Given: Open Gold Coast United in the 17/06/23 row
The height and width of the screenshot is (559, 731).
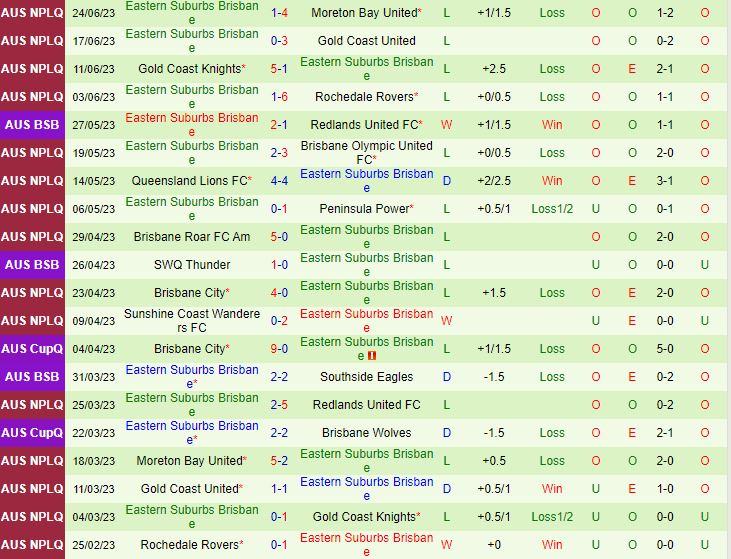Looking at the screenshot, I should (366, 41).
